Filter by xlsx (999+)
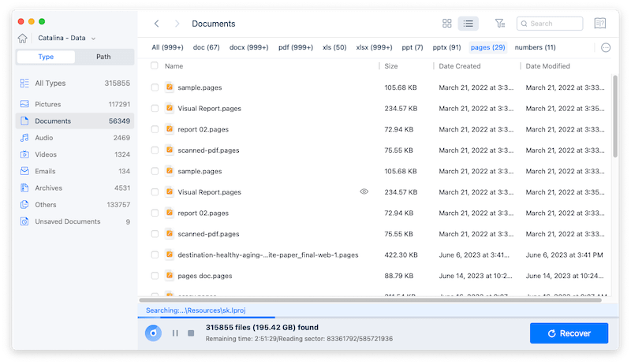 click(374, 47)
